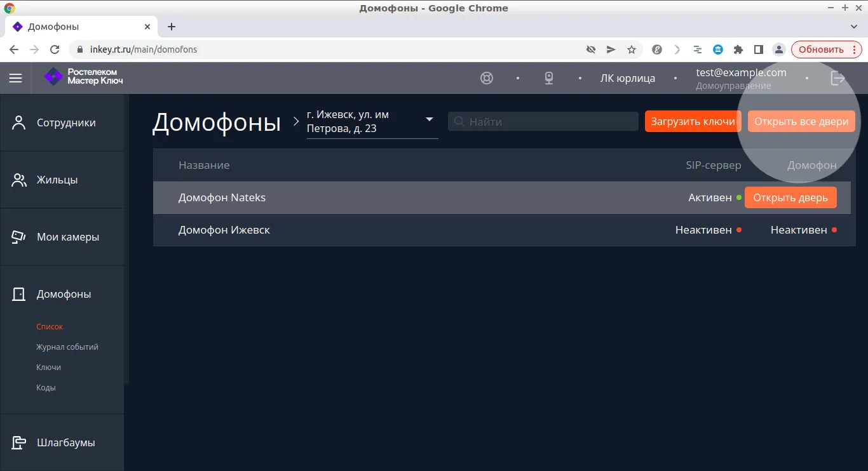The image size is (868, 471).
Task: Click the reading list lines extension icon
Action: (698, 50)
